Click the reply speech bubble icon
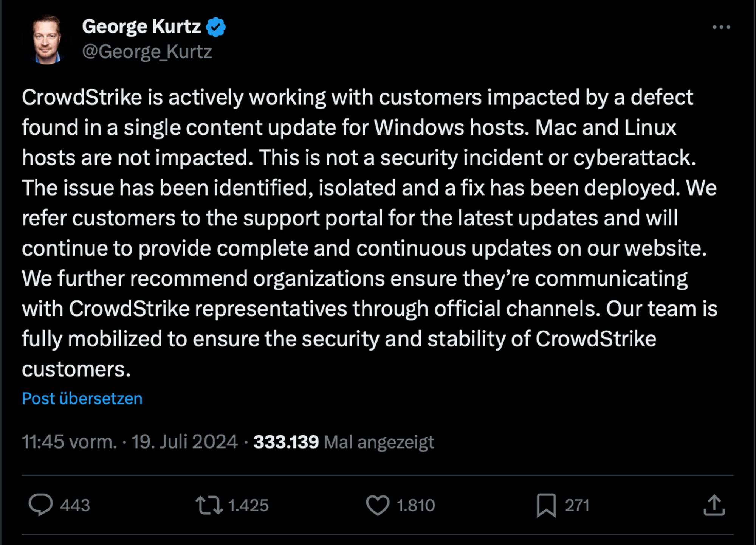The width and height of the screenshot is (756, 545). coord(41,505)
